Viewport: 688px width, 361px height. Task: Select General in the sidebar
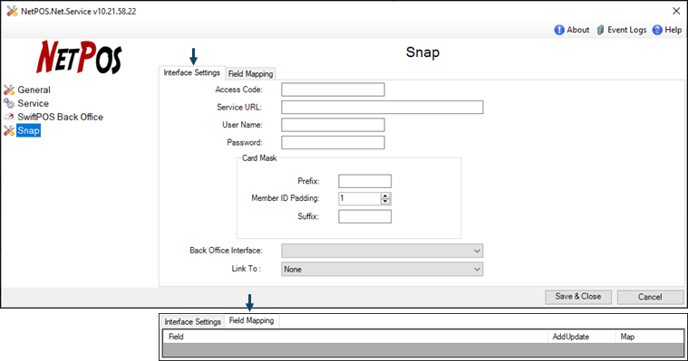click(34, 90)
